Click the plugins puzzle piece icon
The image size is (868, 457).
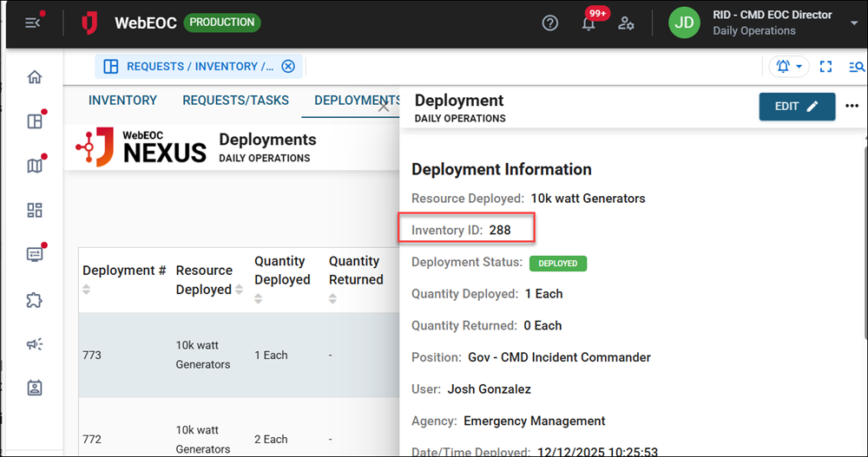(35, 300)
